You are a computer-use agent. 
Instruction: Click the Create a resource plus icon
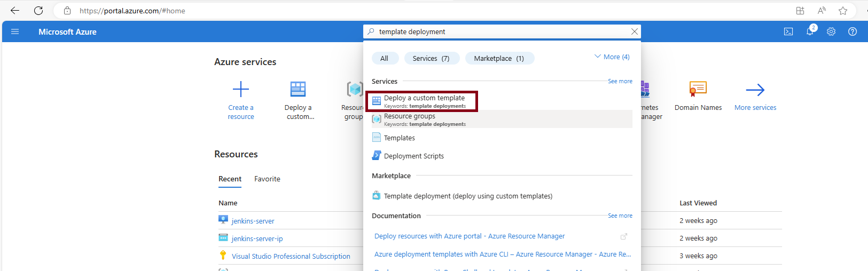[241, 89]
